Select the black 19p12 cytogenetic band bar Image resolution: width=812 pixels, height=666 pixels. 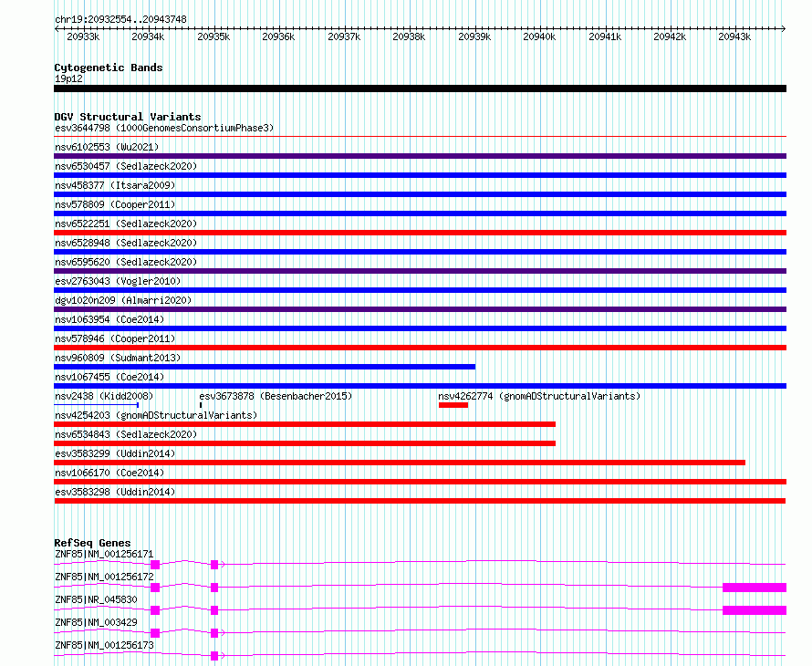(420, 88)
